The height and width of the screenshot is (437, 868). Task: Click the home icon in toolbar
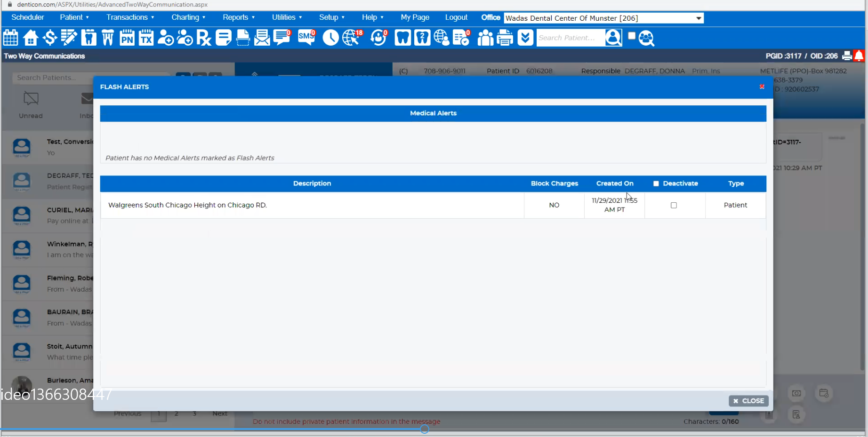31,38
